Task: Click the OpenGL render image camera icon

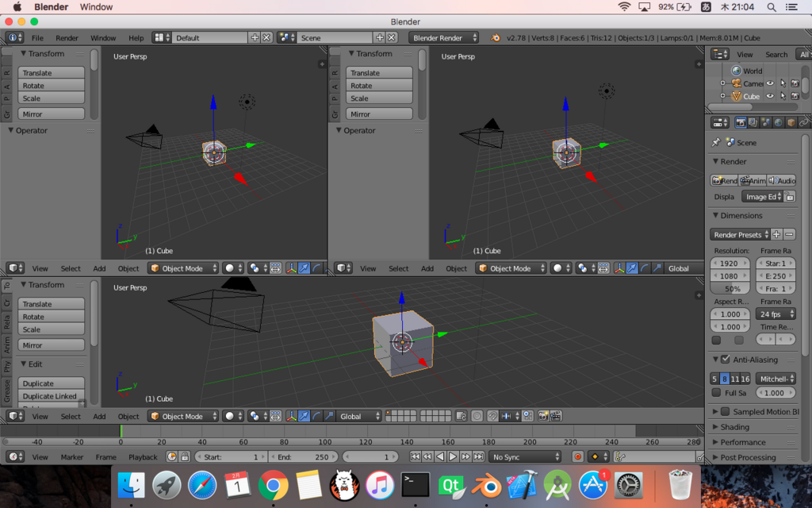Action: pos(542,416)
